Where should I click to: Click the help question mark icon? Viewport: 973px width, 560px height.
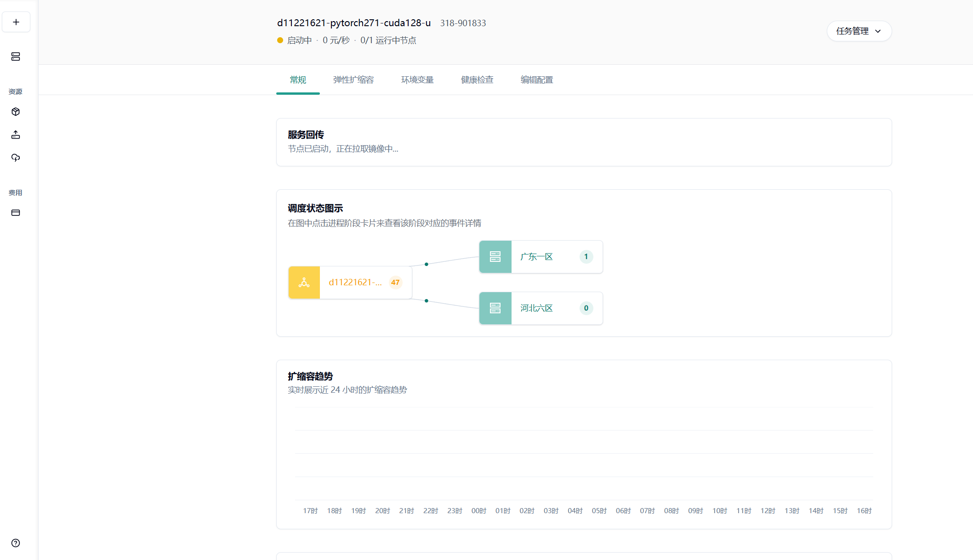pyautogui.click(x=16, y=543)
